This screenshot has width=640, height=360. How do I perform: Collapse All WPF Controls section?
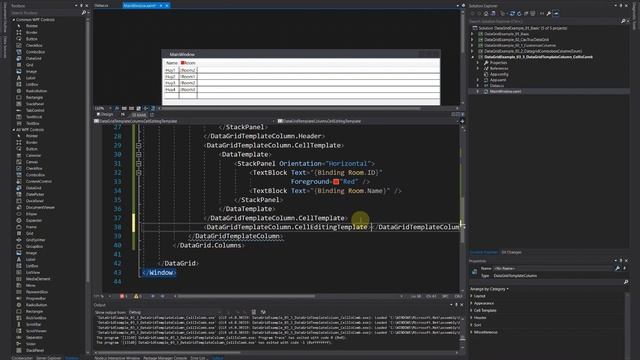click(13, 130)
